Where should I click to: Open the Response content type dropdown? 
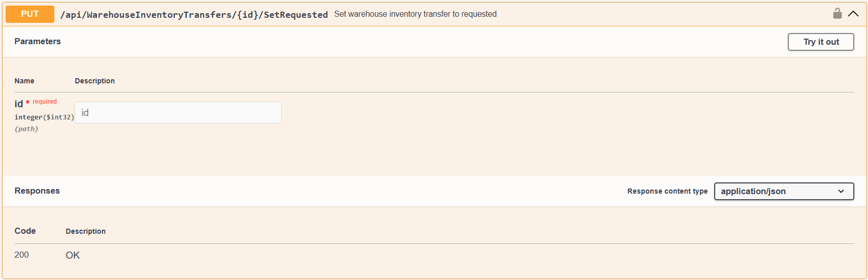(784, 191)
